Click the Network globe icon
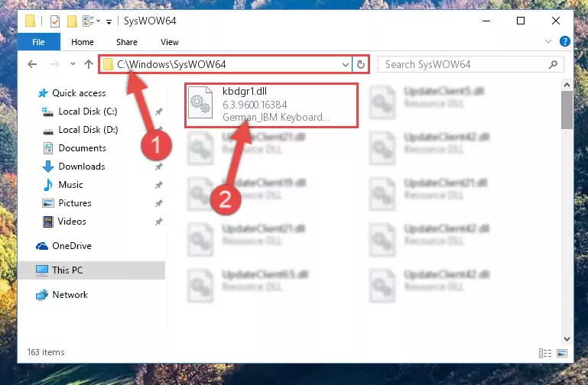588x385 pixels. pos(42,295)
